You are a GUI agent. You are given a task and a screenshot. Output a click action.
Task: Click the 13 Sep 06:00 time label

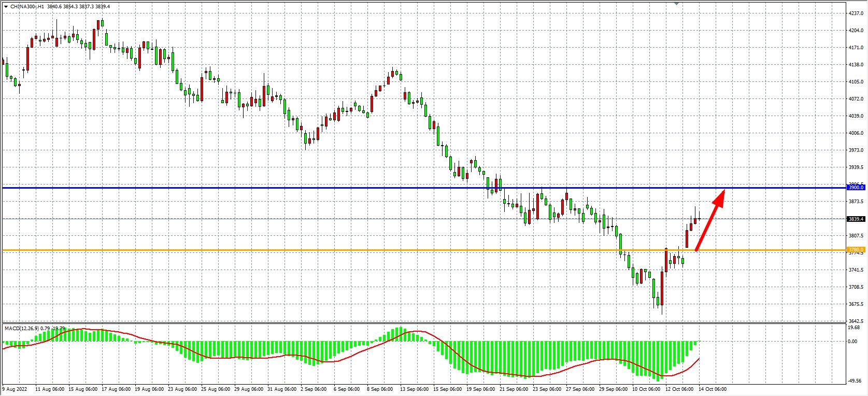pos(414,389)
